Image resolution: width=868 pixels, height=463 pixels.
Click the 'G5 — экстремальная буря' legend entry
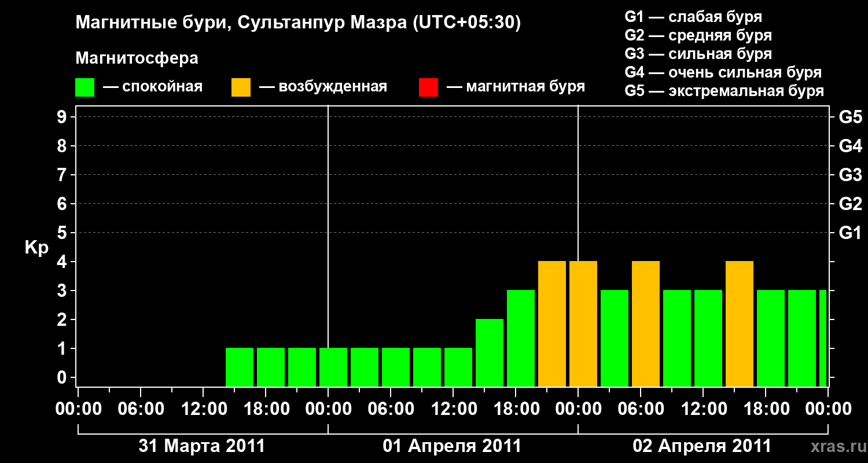[724, 91]
